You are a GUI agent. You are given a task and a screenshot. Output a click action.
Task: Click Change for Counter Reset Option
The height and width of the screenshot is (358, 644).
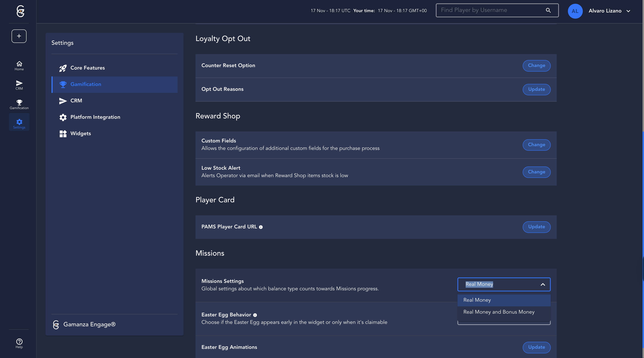(x=536, y=65)
